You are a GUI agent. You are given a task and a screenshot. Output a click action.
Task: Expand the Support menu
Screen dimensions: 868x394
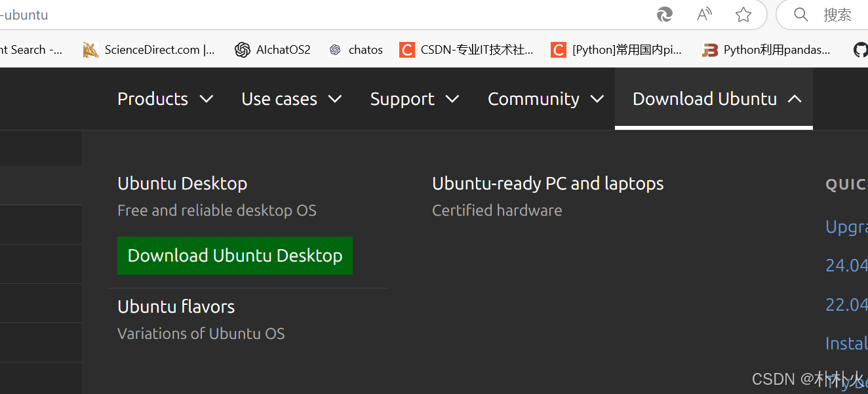414,99
